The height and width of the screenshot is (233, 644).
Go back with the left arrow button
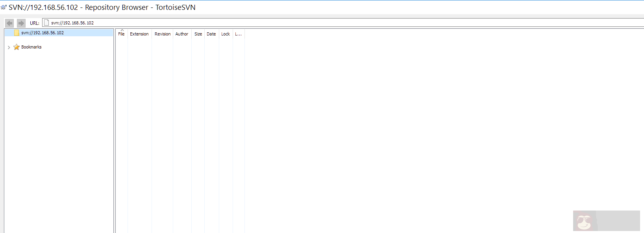click(9, 23)
